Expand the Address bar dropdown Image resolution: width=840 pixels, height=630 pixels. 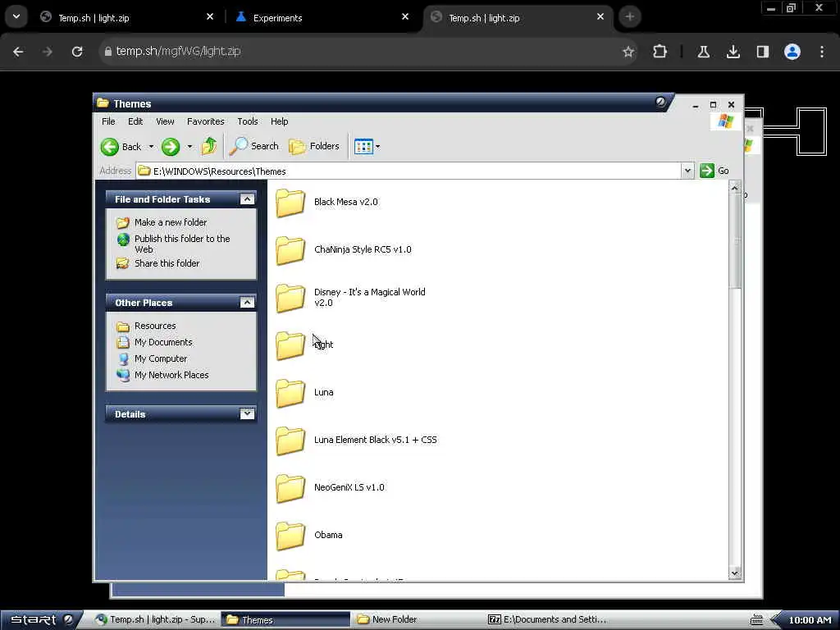pos(687,171)
